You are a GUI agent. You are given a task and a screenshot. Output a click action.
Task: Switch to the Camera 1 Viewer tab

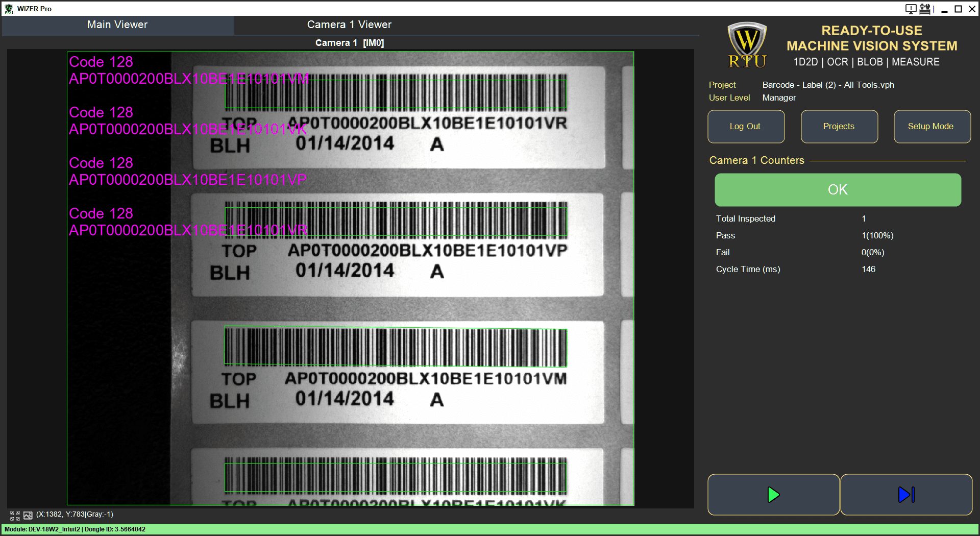tap(349, 25)
